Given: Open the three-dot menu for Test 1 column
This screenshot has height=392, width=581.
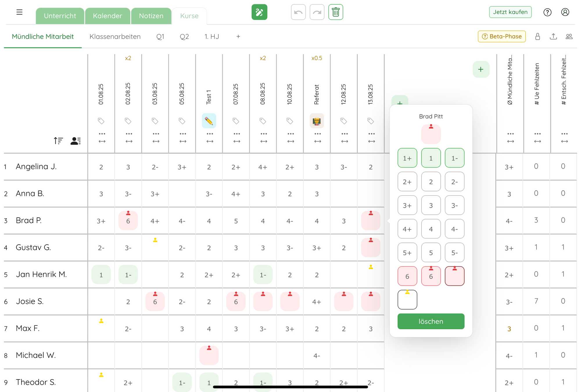Looking at the screenshot, I should 210,134.
